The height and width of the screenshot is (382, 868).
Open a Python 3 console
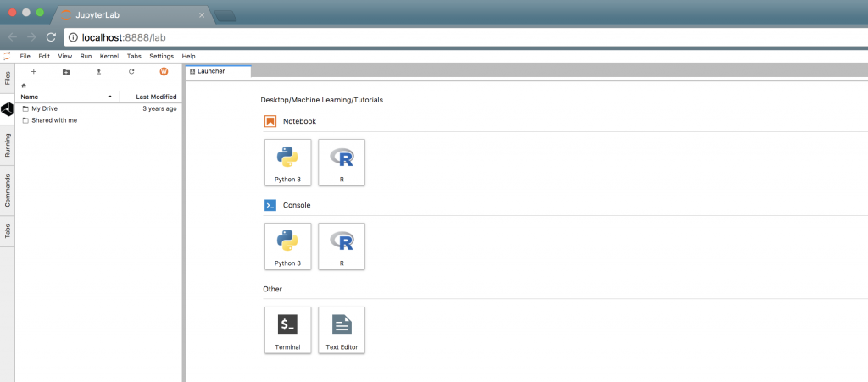[x=287, y=246]
